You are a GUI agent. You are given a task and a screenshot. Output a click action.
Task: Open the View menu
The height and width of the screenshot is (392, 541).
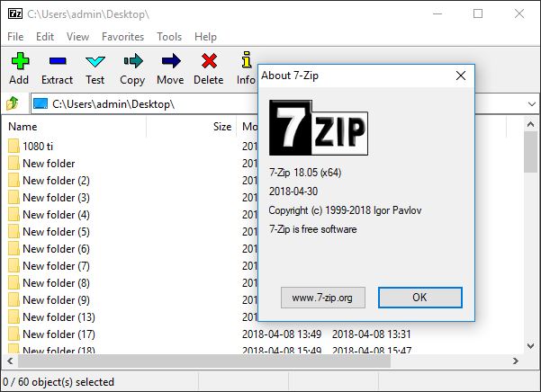point(77,37)
